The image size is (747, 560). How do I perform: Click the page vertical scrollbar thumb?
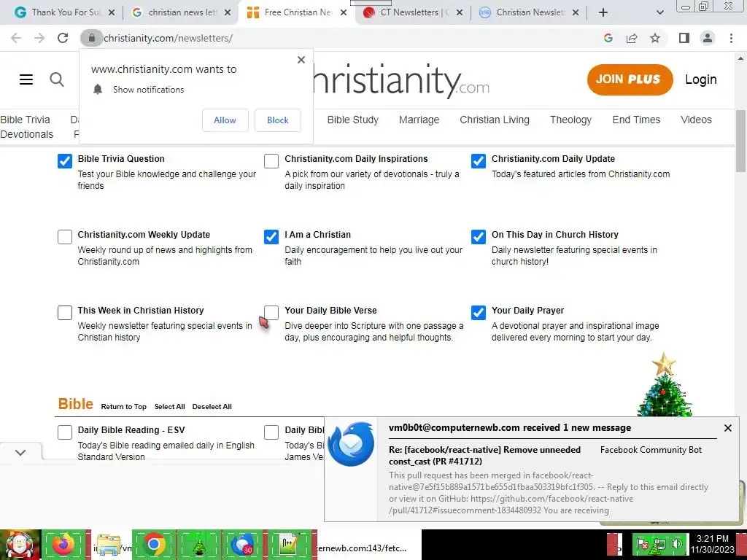coord(740,141)
